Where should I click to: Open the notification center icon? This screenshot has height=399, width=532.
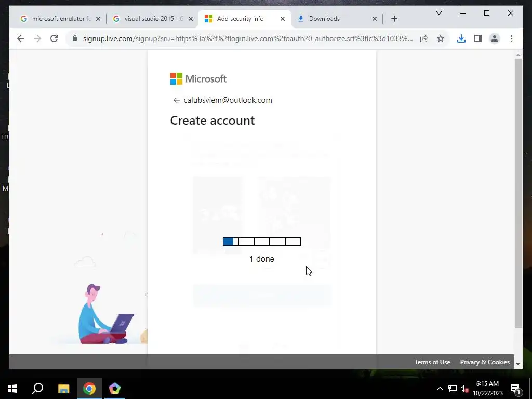click(515, 389)
